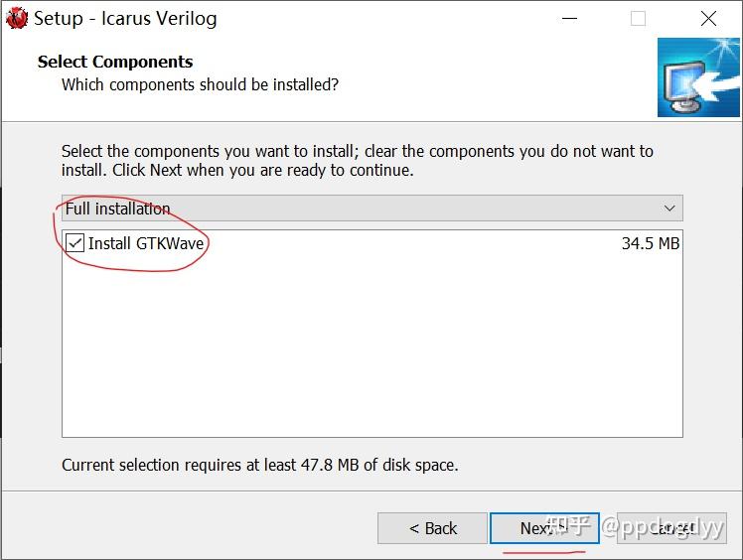Viewport: 743px width, 560px height.
Task: Click the disabled maximize window button
Action: (x=638, y=19)
